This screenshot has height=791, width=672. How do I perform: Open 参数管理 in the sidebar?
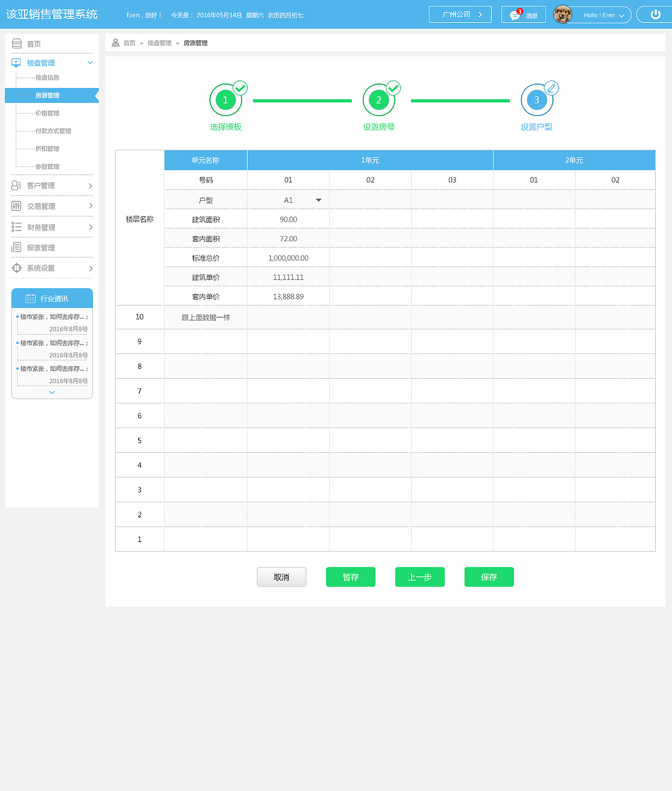click(47, 166)
